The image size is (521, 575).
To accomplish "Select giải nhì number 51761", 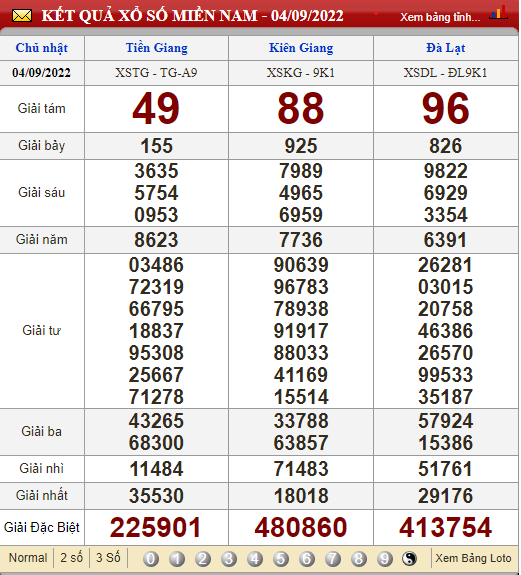I will (445, 469).
